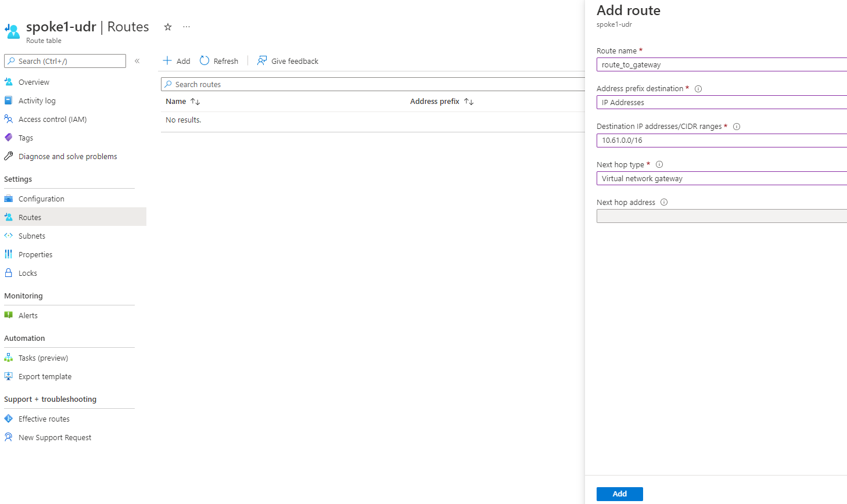Click the Refresh circular arrow icon
This screenshot has height=504, width=847.
[x=204, y=60]
